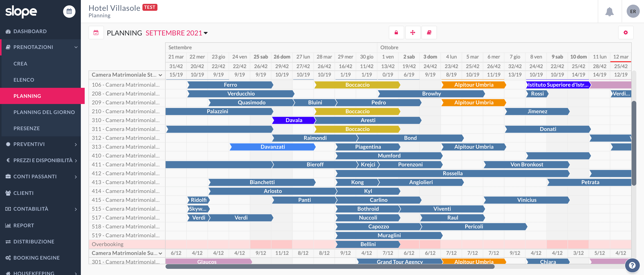Click the notification bell icon

(609, 12)
